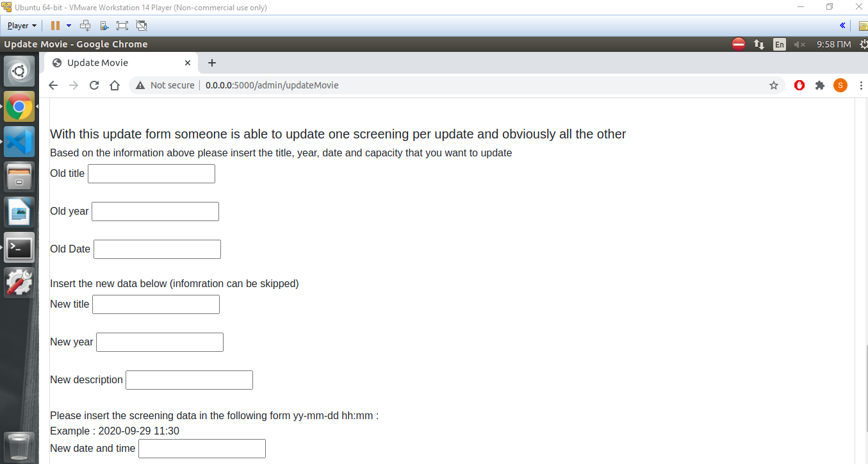
Task: Open the Trash in the dock
Action: (x=19, y=447)
